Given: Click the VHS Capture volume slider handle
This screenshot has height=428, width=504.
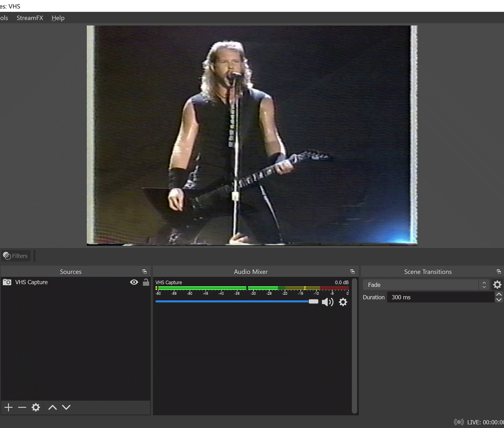Looking at the screenshot, I should (313, 302).
